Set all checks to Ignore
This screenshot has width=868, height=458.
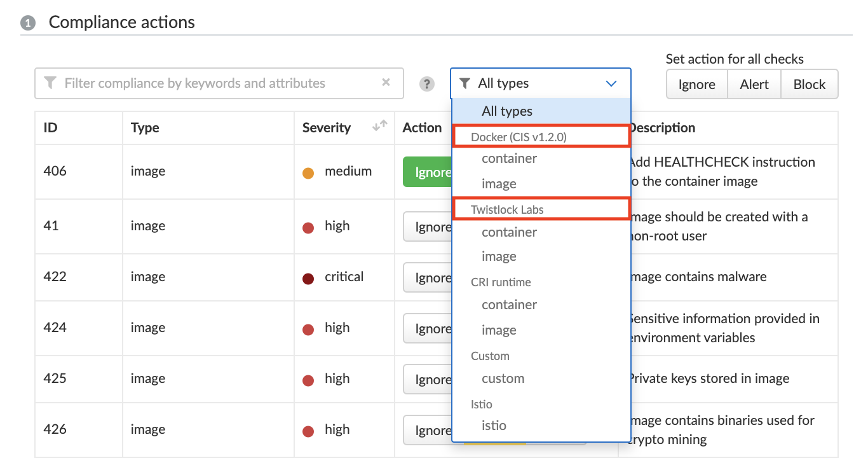coord(696,85)
